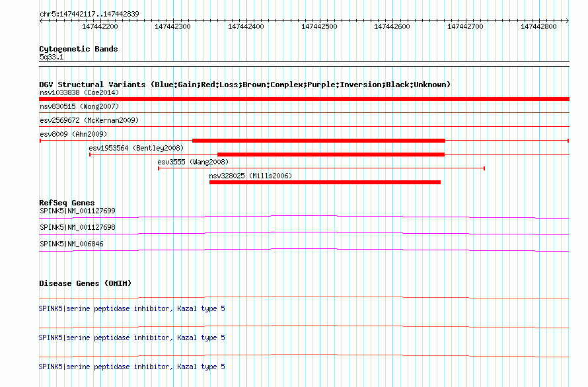
Task: Click the nsv328025 thick red bar
Action: coord(325,182)
